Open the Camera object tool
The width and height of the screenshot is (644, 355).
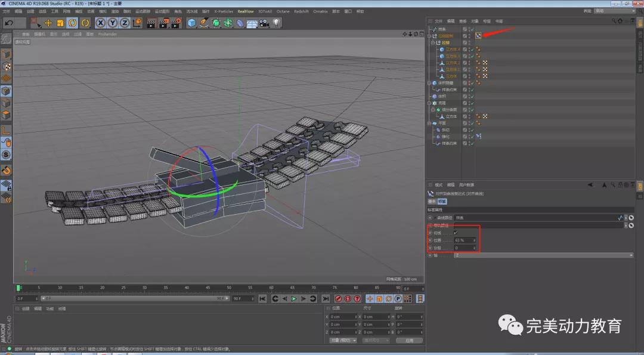264,23
